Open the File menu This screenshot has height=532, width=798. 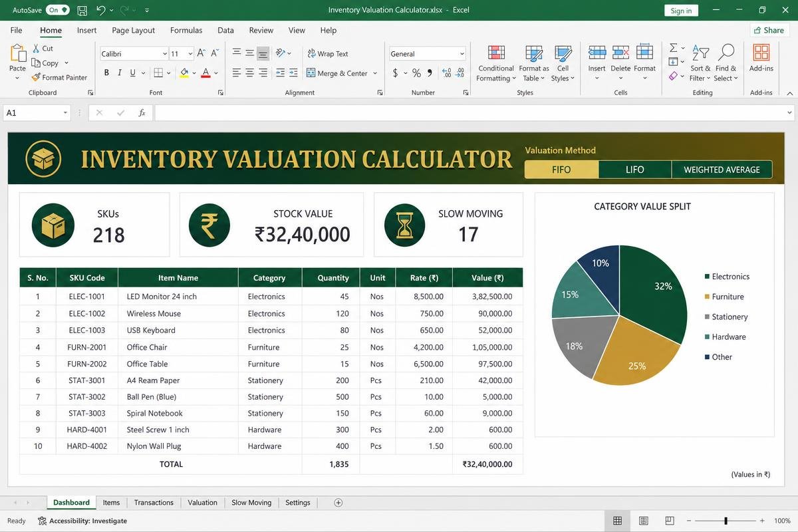click(16, 30)
